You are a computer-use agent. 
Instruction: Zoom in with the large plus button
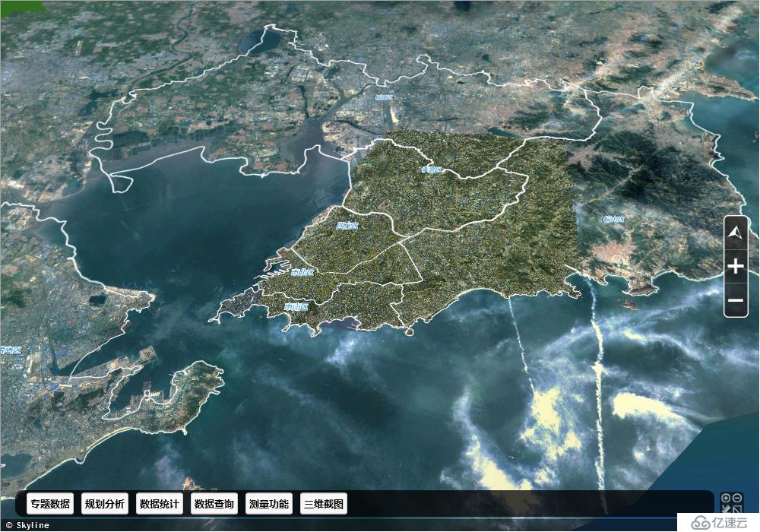pos(735,267)
